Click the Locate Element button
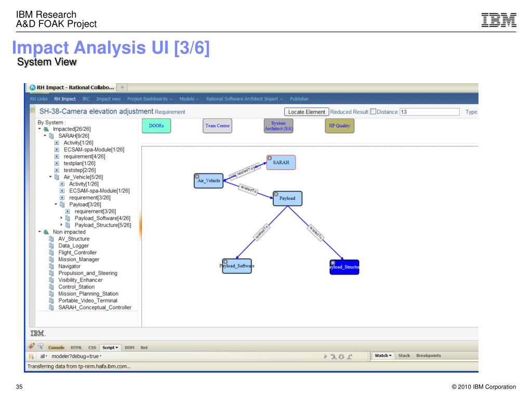Viewport: 532px width, 399px height. click(x=307, y=112)
